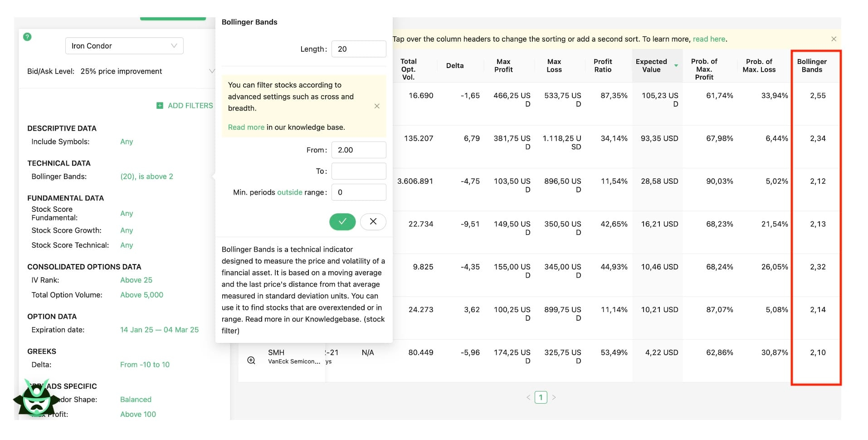Viewport: 868px width, 440px height.
Task: Click the 'outside' link in Min. periods label
Action: (290, 192)
